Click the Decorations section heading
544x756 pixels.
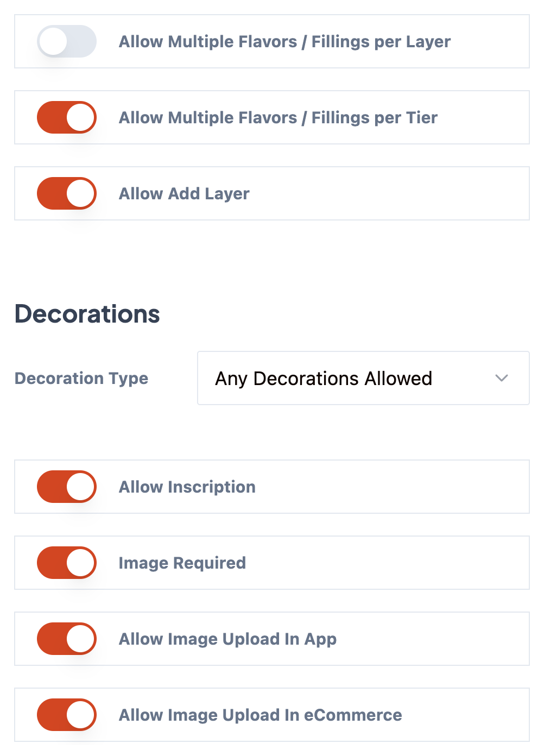pos(87,314)
